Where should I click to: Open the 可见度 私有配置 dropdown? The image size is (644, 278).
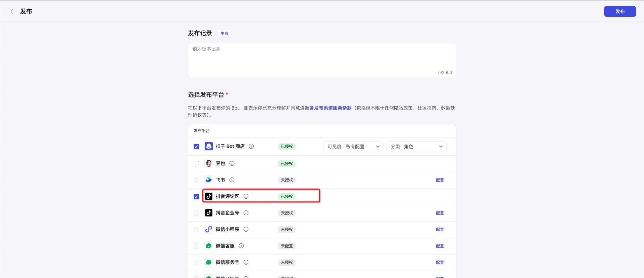coord(353,147)
